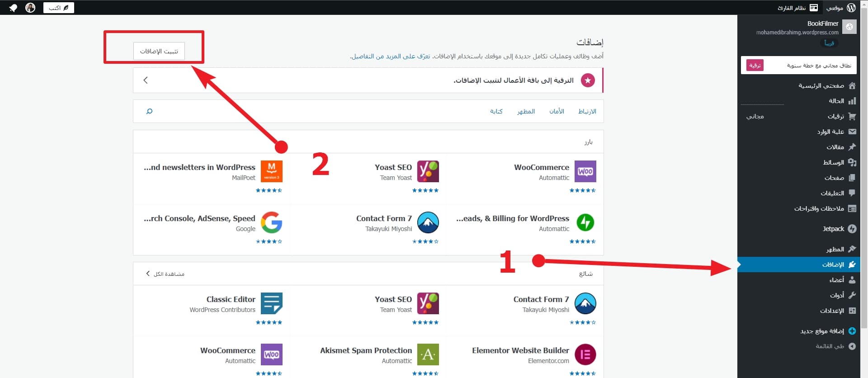Click the star icon on upgrade banner

(x=588, y=80)
